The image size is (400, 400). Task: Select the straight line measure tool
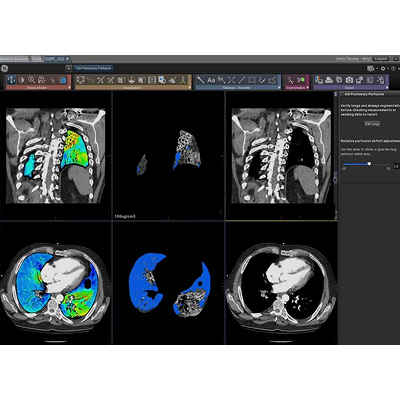pos(242,80)
